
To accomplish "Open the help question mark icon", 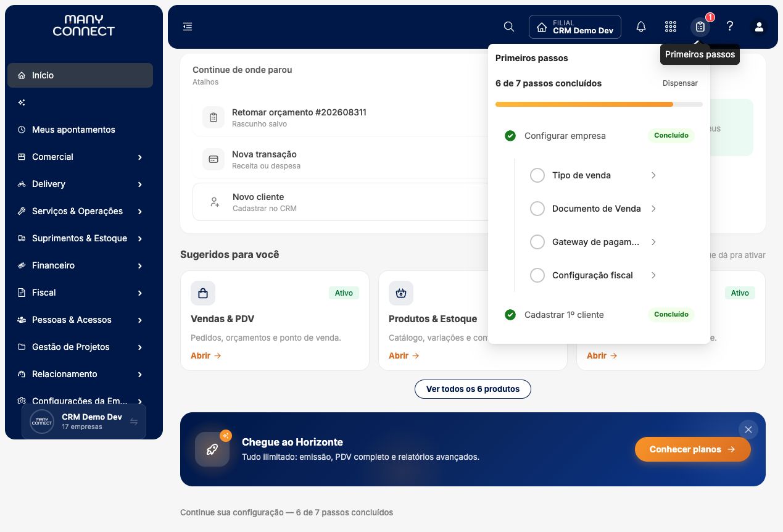I will (x=730, y=27).
